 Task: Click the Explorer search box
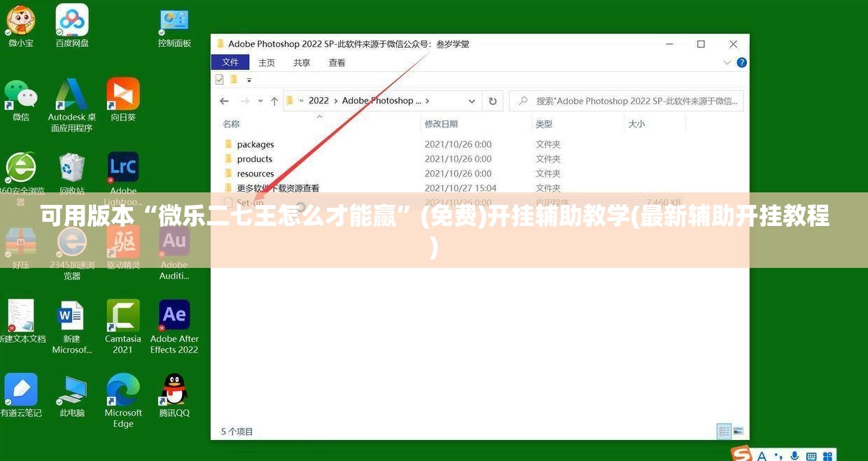(x=626, y=101)
